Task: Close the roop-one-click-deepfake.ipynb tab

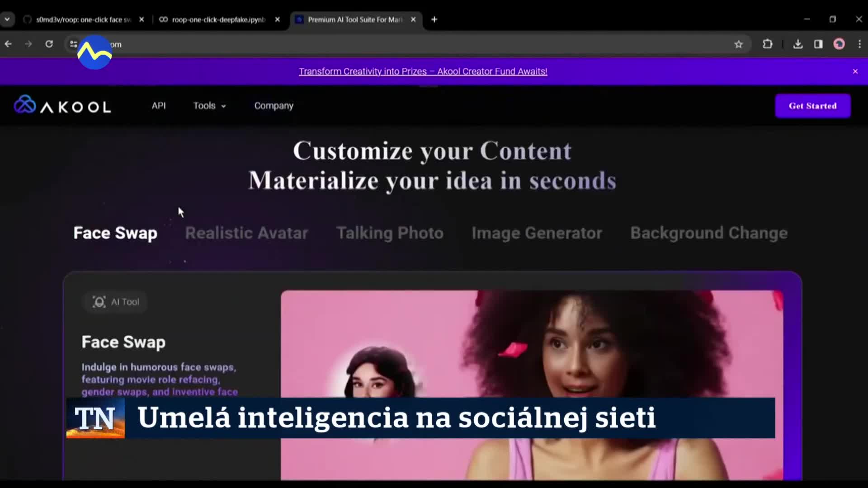Action: click(x=278, y=19)
